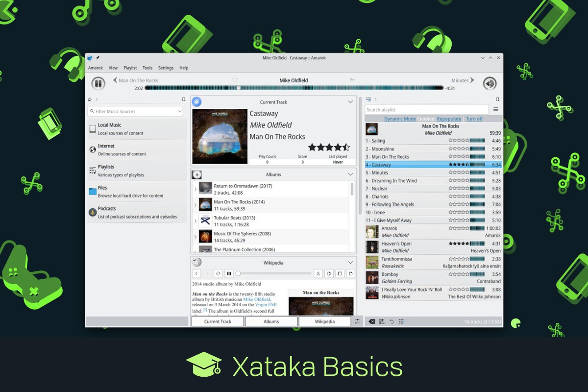Pause Wikipedia applet auto-update button
588x392 pixels.
229,273
